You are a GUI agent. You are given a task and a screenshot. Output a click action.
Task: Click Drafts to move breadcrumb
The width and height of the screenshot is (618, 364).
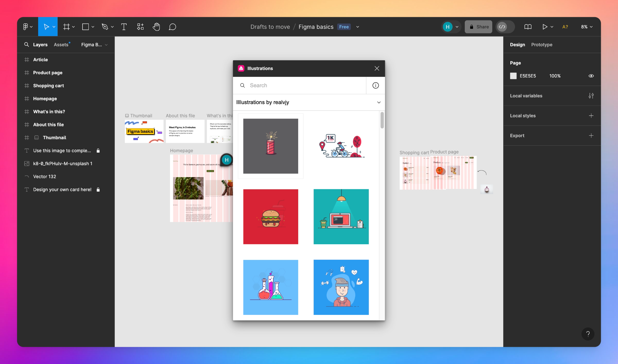click(270, 27)
